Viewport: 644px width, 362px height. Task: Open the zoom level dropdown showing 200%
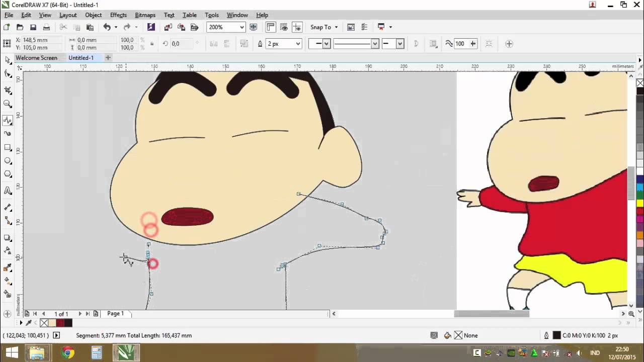[x=241, y=27]
